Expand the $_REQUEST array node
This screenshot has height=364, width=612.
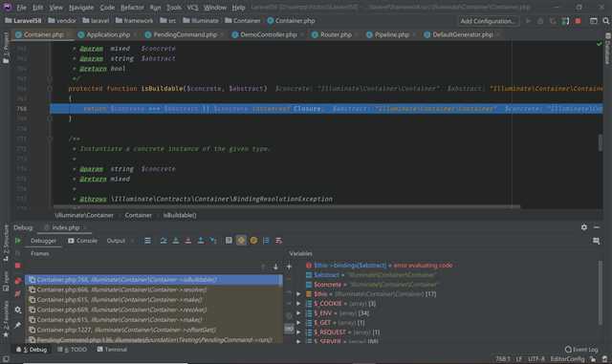[299, 332]
